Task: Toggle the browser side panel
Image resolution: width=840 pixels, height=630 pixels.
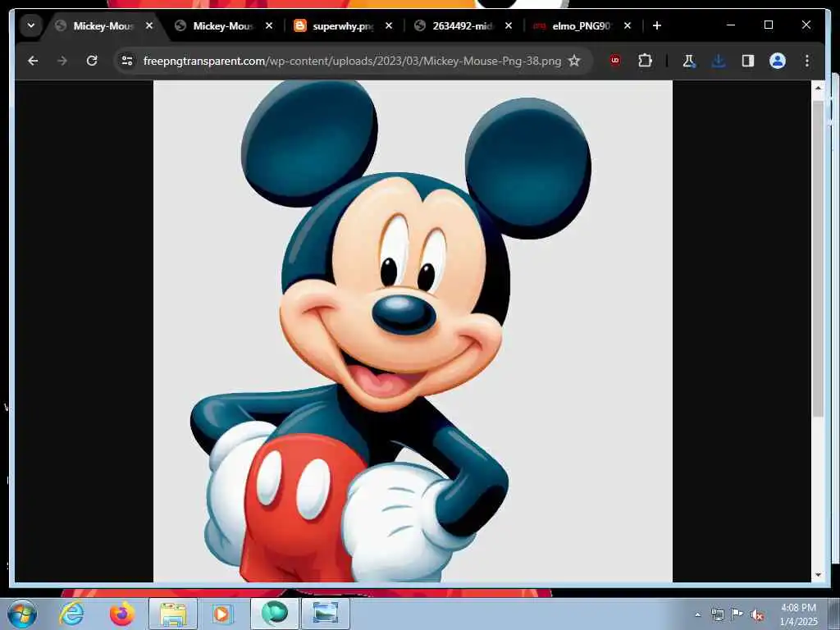Action: pos(748,61)
